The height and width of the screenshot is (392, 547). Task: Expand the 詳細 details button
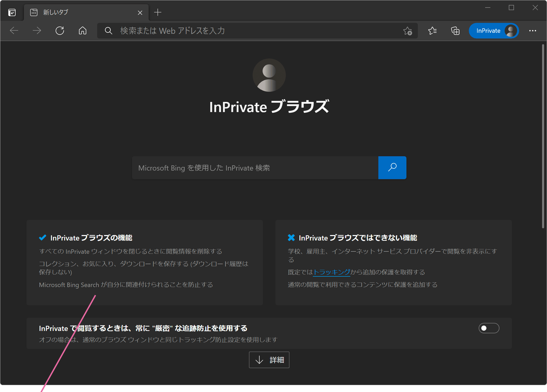(x=269, y=360)
